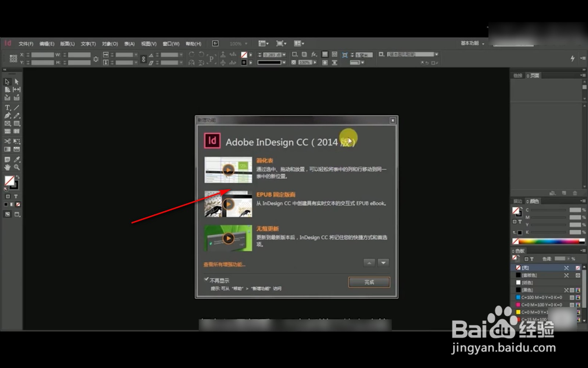
Task: Select the Selection tool (black arrow)
Action: pyautogui.click(x=7, y=82)
